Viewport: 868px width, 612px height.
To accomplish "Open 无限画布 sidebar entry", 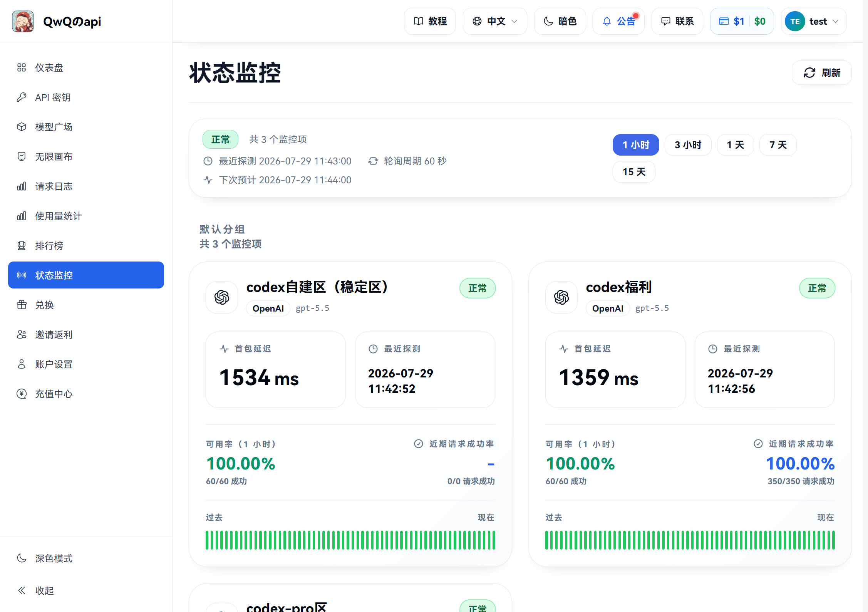I will point(86,157).
